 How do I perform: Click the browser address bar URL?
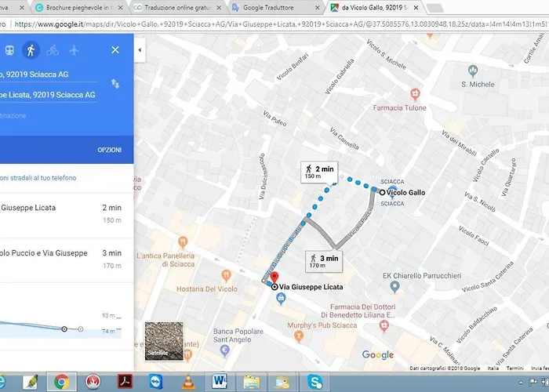pos(280,24)
